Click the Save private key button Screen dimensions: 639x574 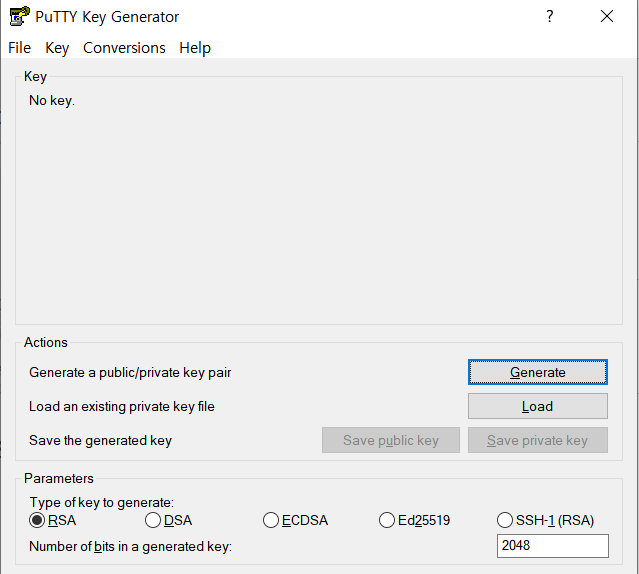pos(538,440)
